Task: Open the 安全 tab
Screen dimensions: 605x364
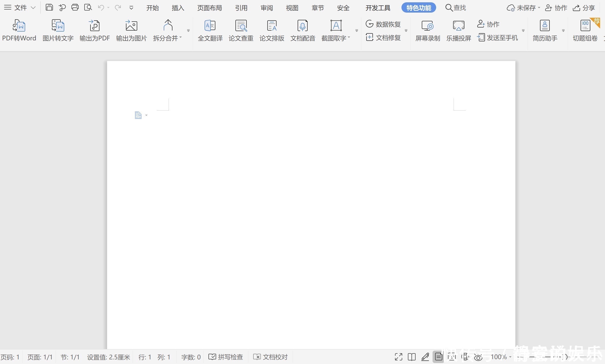Action: pos(343,8)
